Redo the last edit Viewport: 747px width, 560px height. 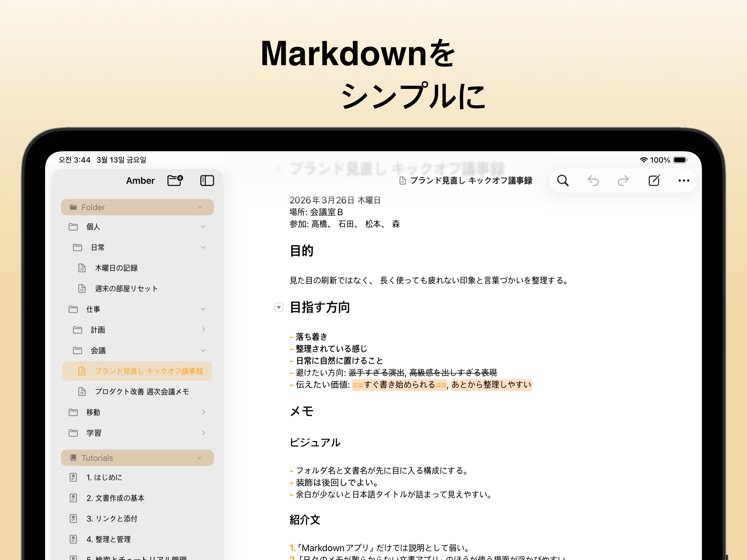[623, 180]
